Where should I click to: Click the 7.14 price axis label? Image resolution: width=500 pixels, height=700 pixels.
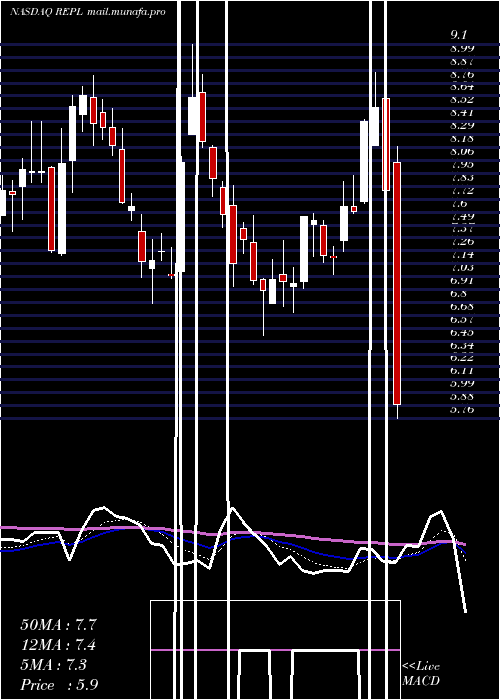[462, 254]
